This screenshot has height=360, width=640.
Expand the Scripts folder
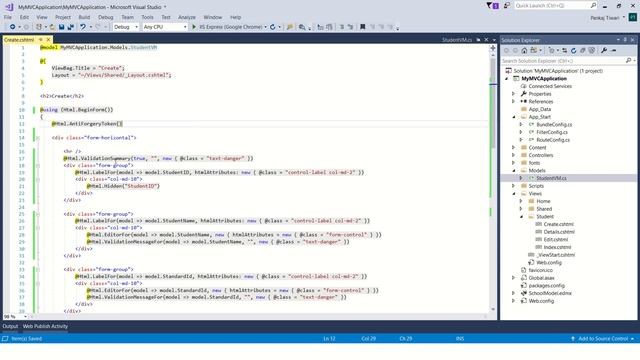[x=514, y=186]
